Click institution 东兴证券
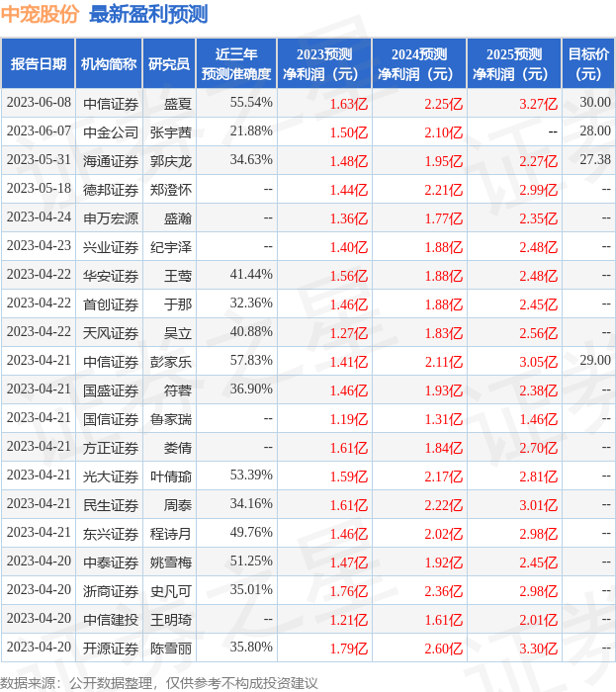 [x=111, y=534]
